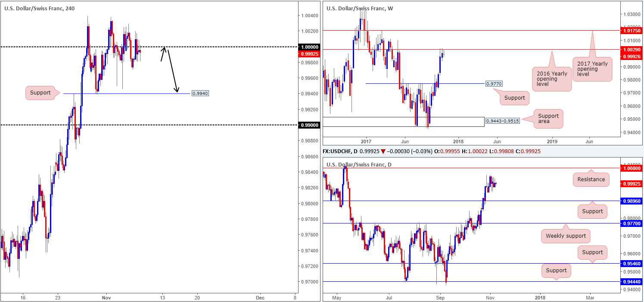Select the blue 0.98960 price label
Viewport: 644px width, 302px height.
631,201
